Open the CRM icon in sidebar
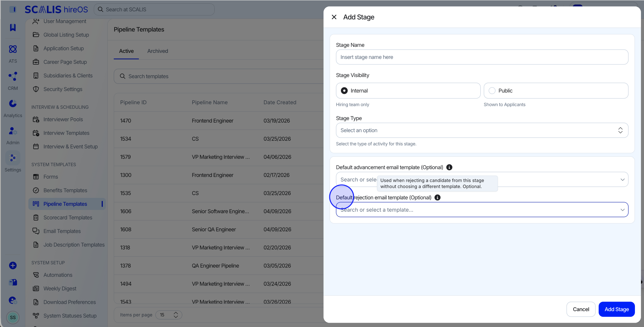Image resolution: width=644 pixels, height=327 pixels. (x=13, y=76)
